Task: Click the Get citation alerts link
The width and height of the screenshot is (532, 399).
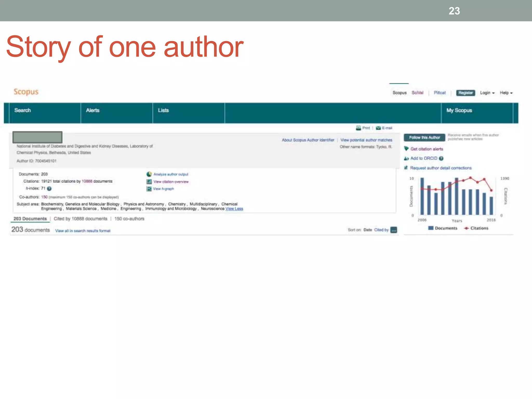Action: (x=427, y=149)
